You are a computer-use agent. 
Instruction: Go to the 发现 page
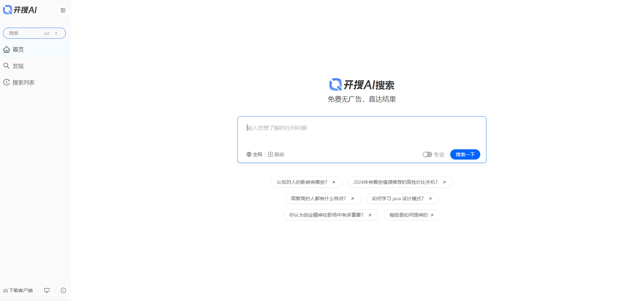coord(18,66)
